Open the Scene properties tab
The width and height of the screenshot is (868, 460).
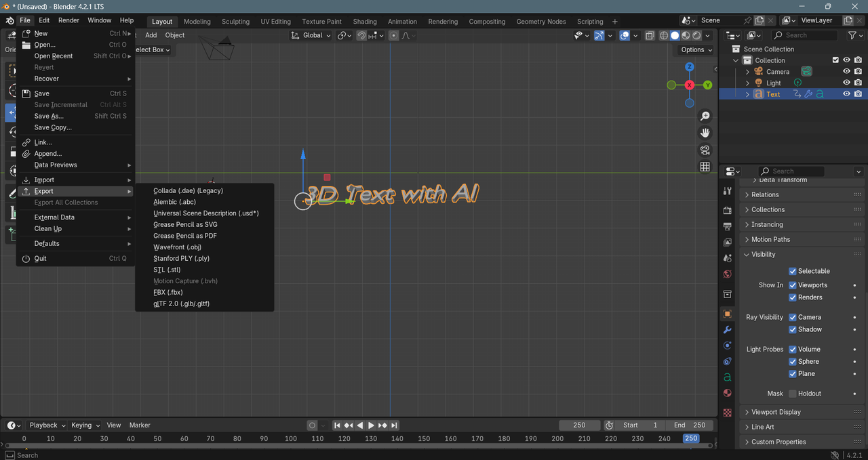pos(728,258)
